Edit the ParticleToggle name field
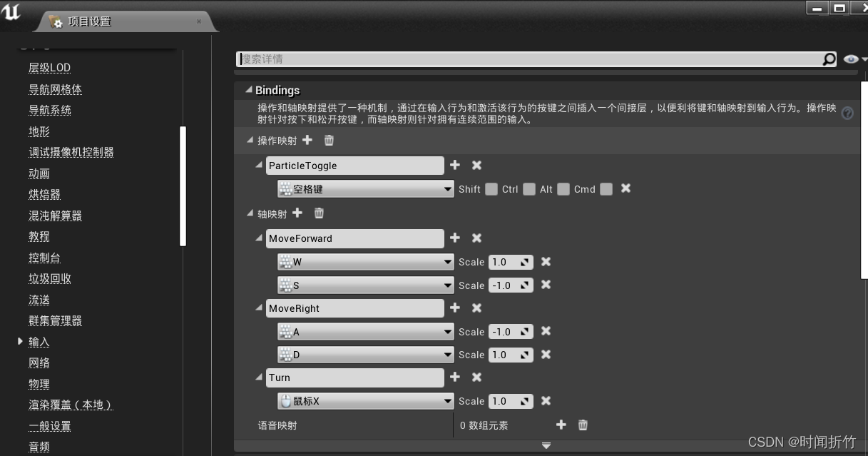 (354, 166)
